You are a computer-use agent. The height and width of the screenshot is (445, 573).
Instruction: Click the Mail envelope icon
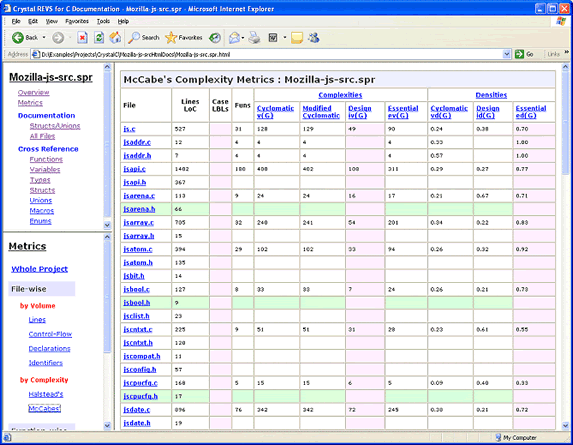click(234, 37)
